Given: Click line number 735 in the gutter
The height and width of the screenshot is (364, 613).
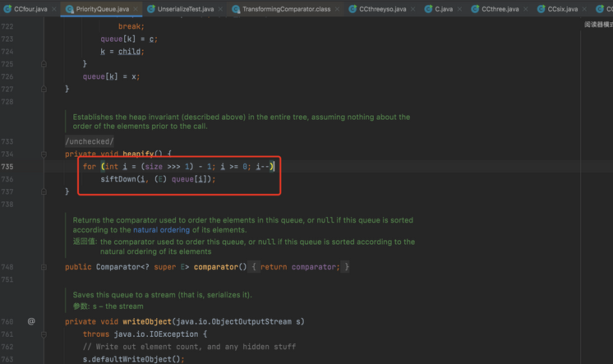Looking at the screenshot, I should (7, 167).
